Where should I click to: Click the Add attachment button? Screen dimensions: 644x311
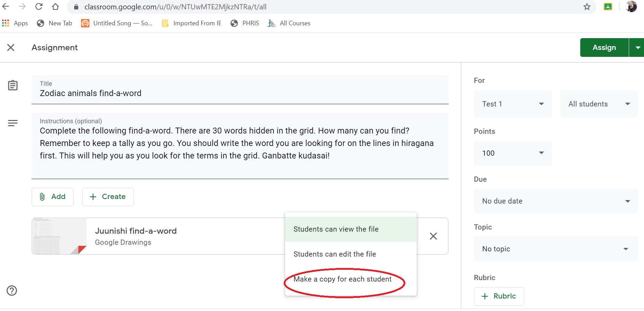pos(53,197)
